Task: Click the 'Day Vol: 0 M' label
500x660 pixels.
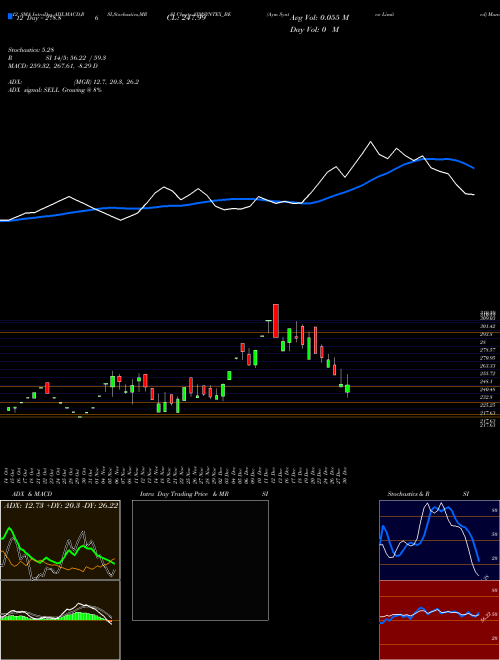Action: (x=314, y=29)
